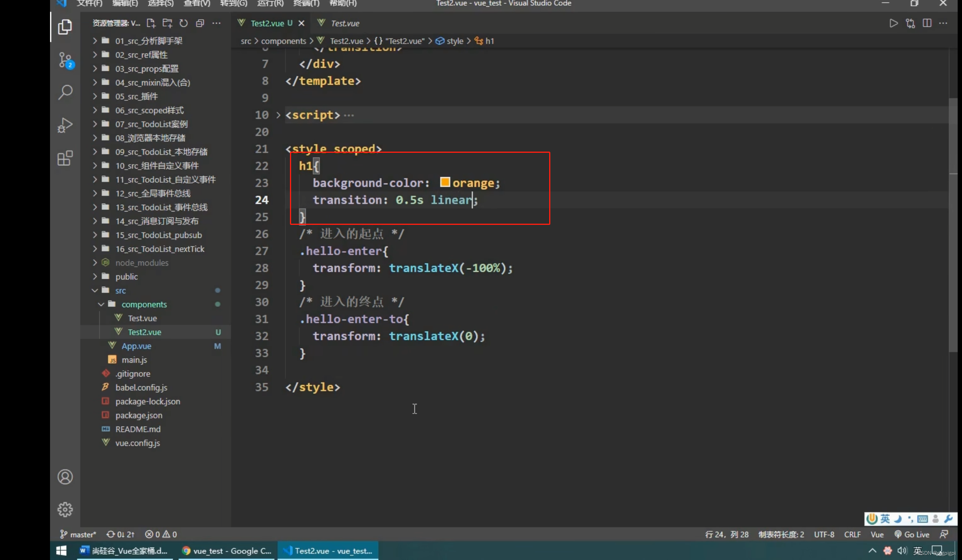Click synchronize changes in status bar
962x560 pixels.
click(x=120, y=534)
